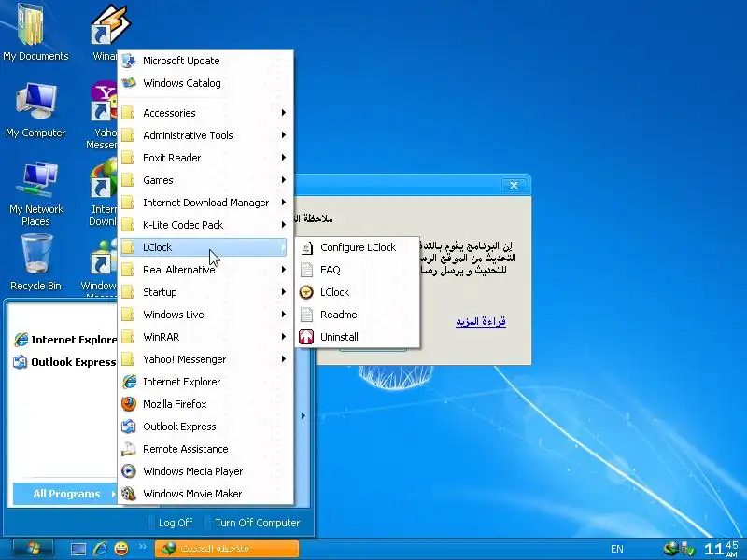Screen dimensions: 747x560
Task: Click the pinned Internet Explorer start item
Action: [65, 340]
